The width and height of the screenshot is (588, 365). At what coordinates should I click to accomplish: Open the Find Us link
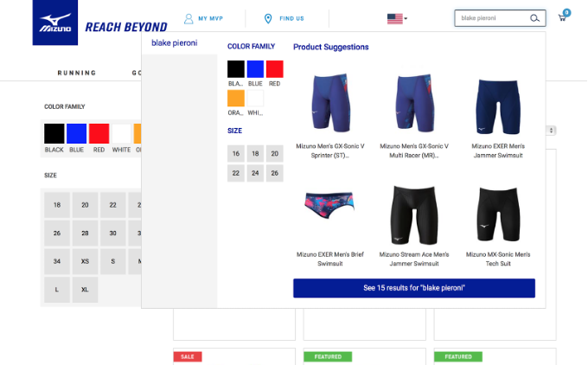[x=291, y=18]
